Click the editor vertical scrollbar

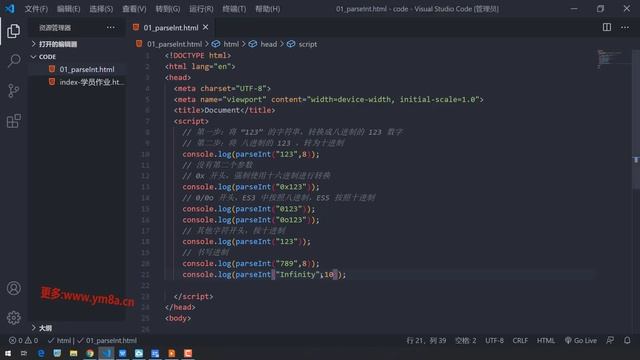[636, 118]
